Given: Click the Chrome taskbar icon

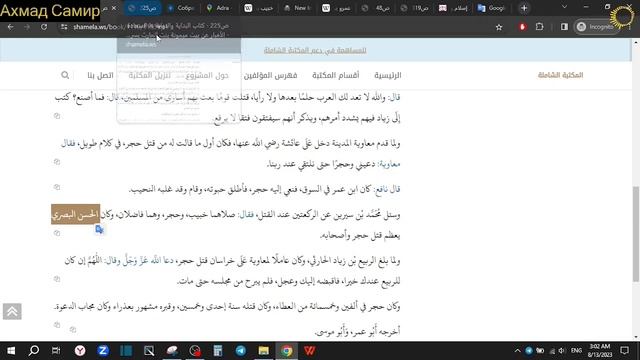Looking at the screenshot, I should tap(287, 351).
